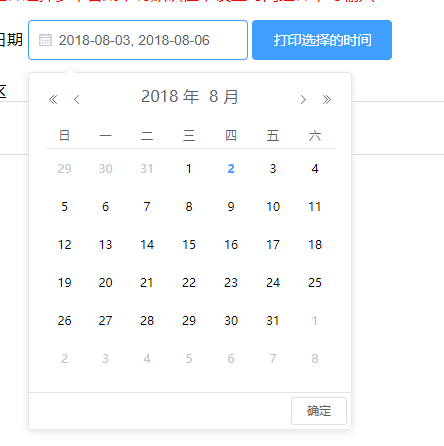This screenshot has width=444, height=446.
Task: Choose August 16 date cell
Action: click(231, 245)
